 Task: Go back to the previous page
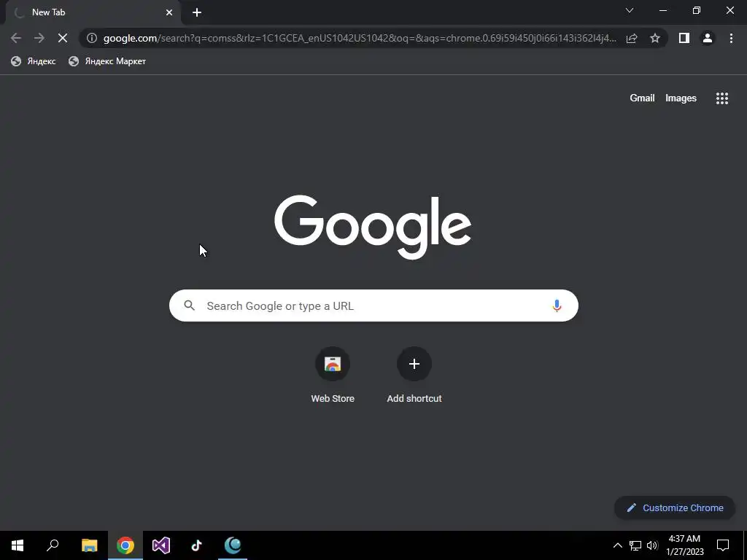pos(16,38)
